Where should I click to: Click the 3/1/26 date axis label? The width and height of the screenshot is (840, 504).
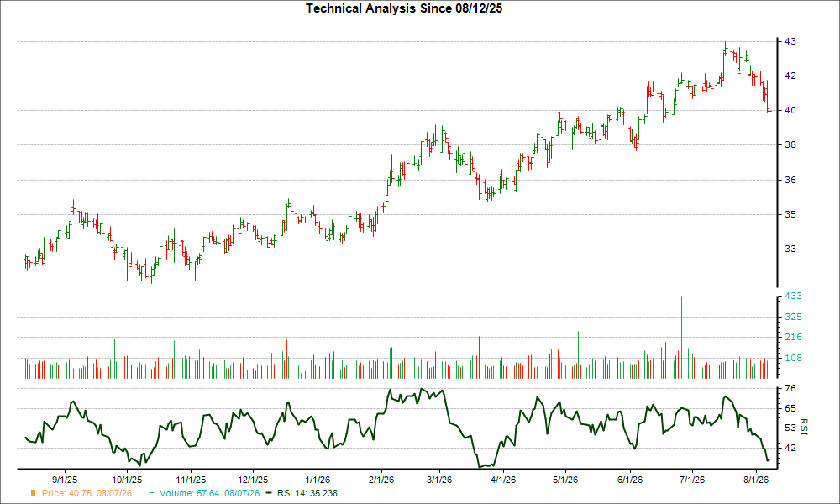439,480
